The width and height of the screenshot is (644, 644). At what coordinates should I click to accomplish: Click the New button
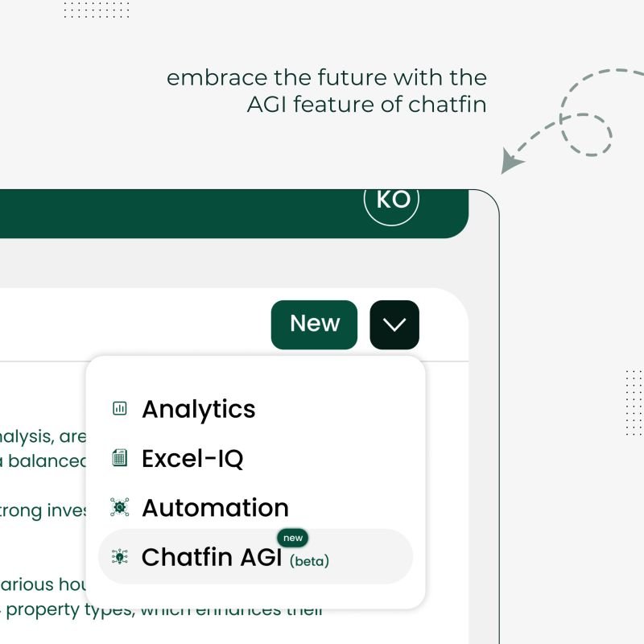tap(314, 324)
